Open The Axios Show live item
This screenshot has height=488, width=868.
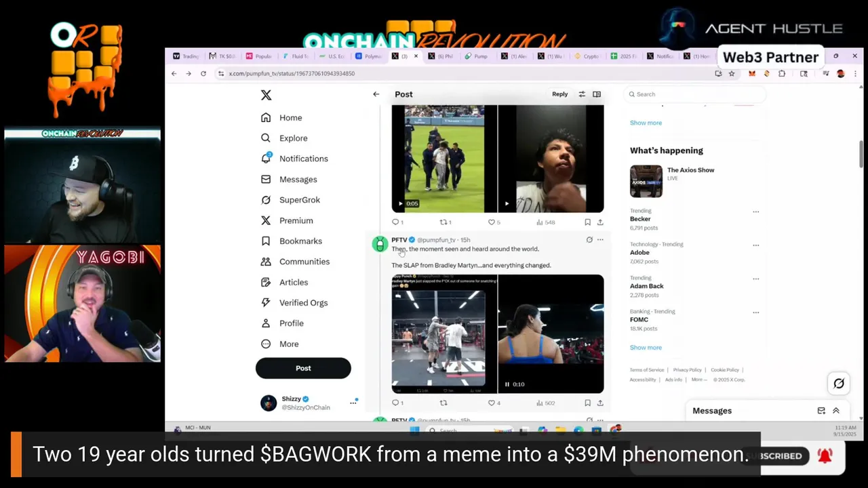tap(694, 181)
